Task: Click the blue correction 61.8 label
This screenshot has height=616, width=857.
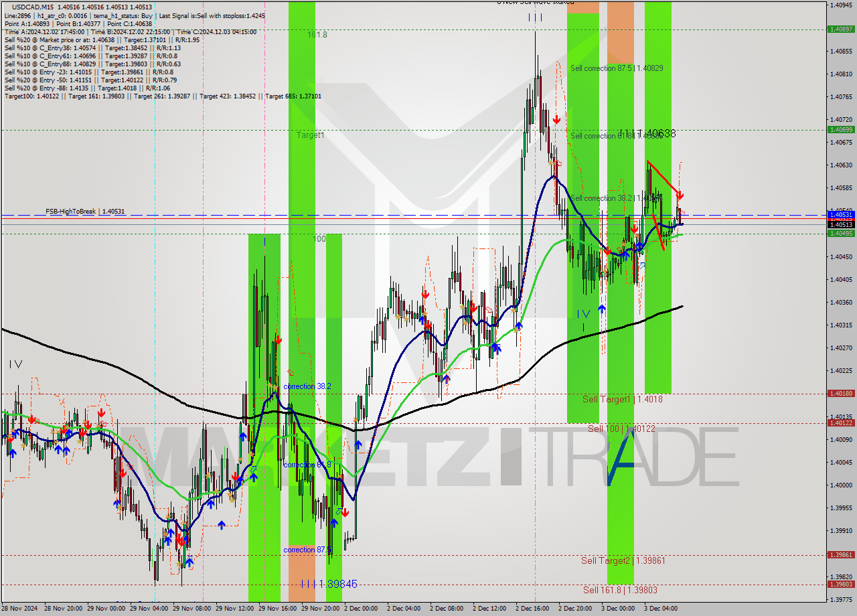Action: coord(307,465)
